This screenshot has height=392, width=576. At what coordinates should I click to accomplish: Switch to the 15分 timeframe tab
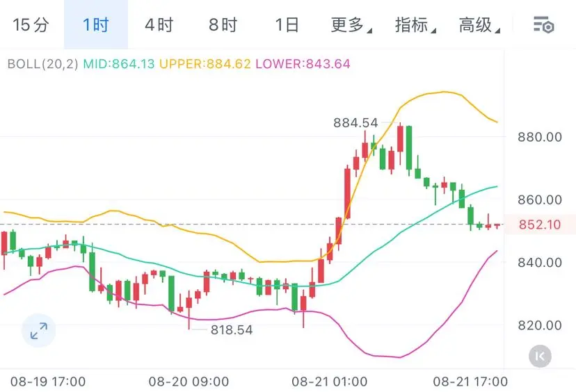pyautogui.click(x=31, y=25)
